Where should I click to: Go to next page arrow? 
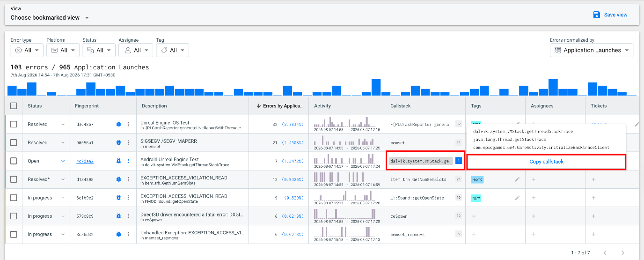(622, 253)
